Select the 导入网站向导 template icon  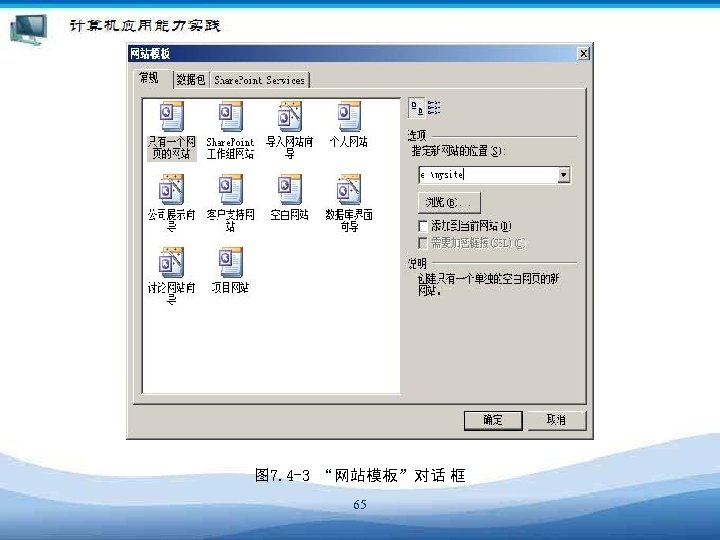289,117
